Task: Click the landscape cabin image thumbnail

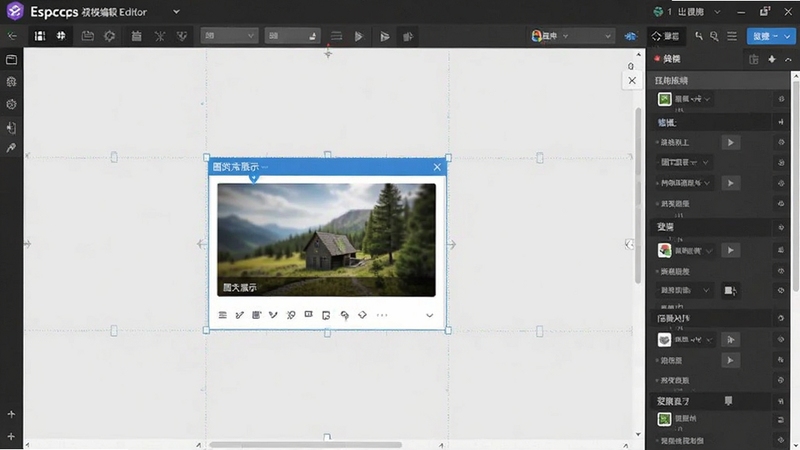Action: (327, 240)
